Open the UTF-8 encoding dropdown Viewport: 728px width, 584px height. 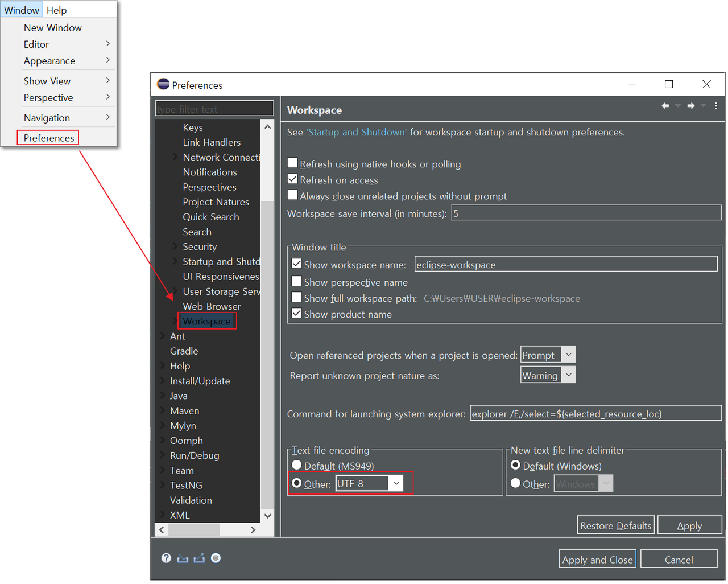pyautogui.click(x=396, y=483)
